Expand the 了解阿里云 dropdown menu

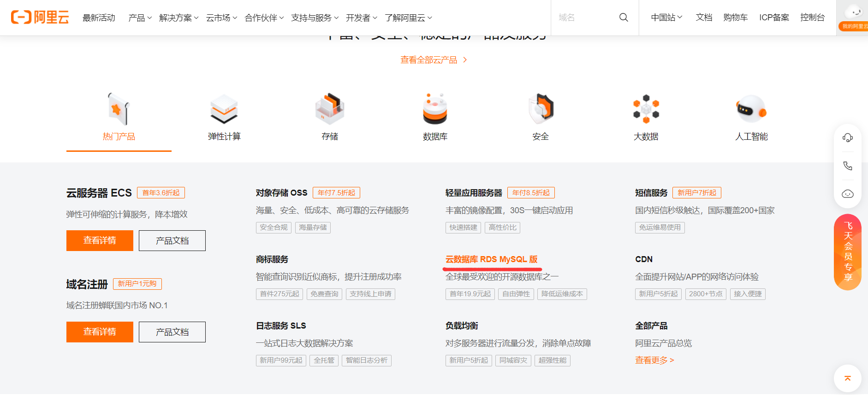pyautogui.click(x=409, y=18)
